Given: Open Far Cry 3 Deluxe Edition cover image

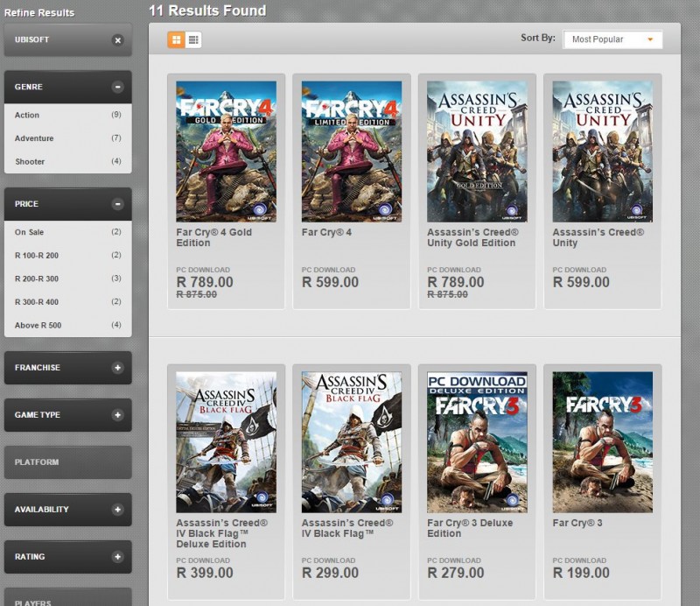Looking at the screenshot, I should coord(477,442).
